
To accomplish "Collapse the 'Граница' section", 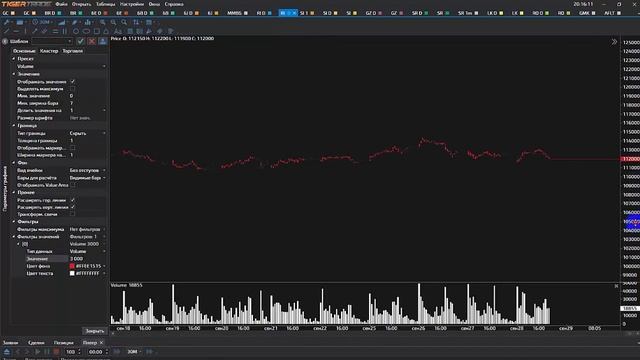I will click(x=14, y=126).
